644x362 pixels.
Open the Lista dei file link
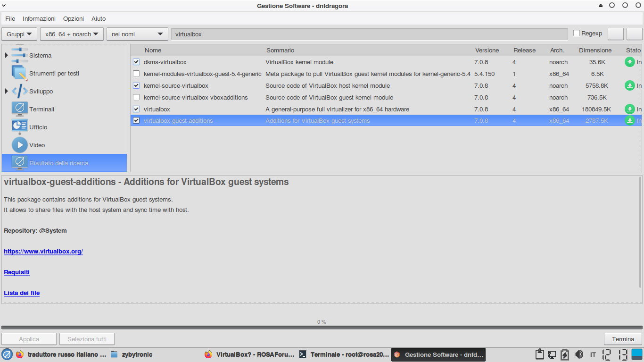pyautogui.click(x=22, y=293)
